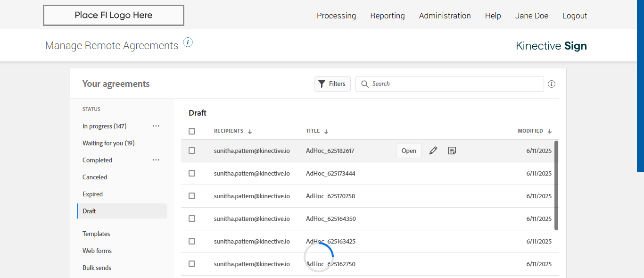644x278 pixels.
Task: Click the sort arrow next to Recipients
Action: pos(250,132)
